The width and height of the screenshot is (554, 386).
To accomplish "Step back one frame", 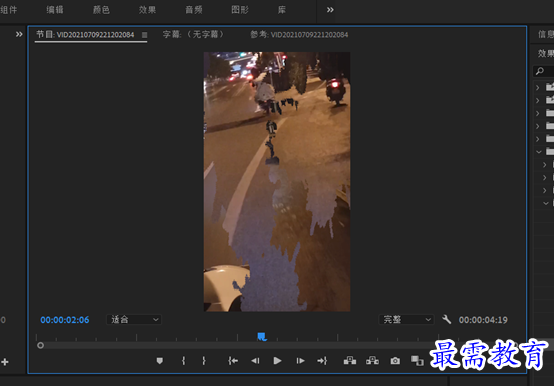I will [255, 361].
